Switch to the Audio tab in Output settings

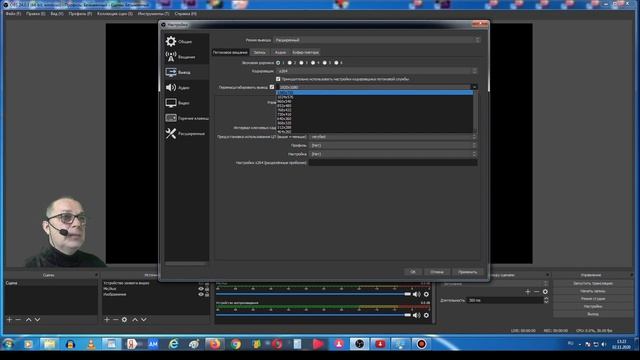[280, 52]
